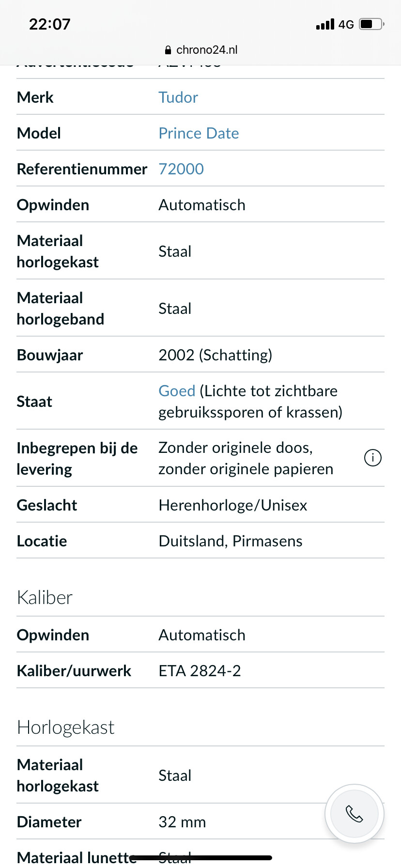Tap the 2002 (Schatting) build year value
Viewport: 401px width, 868px height.
(x=215, y=355)
